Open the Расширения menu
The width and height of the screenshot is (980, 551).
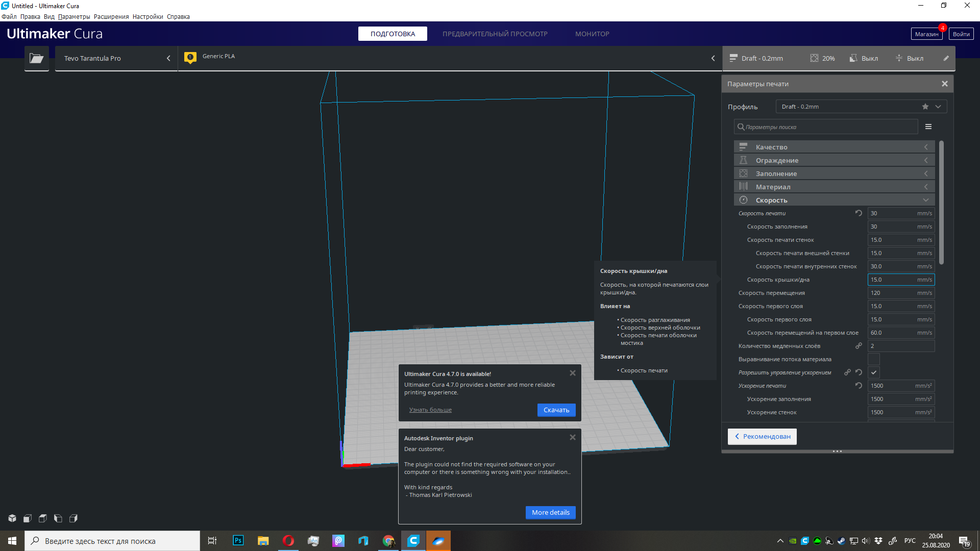111,17
